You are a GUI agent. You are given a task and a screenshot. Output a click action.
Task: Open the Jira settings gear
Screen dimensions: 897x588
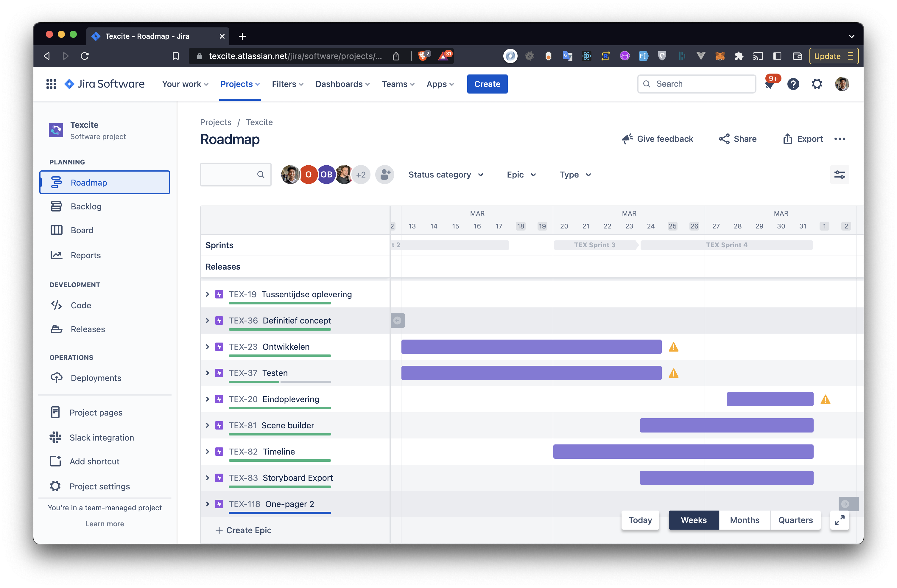pyautogui.click(x=817, y=84)
